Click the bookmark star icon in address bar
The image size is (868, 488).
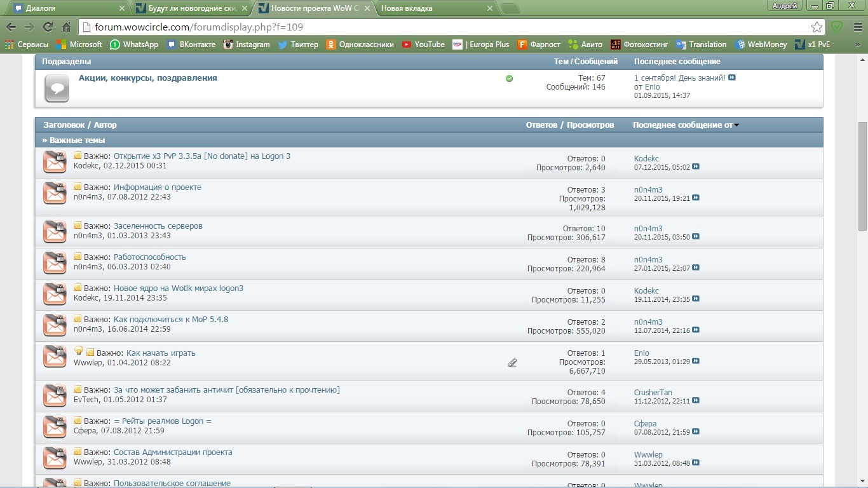click(817, 27)
